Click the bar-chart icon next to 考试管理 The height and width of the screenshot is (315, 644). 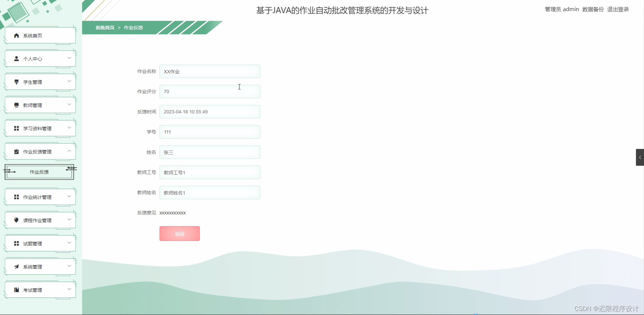(x=16, y=289)
